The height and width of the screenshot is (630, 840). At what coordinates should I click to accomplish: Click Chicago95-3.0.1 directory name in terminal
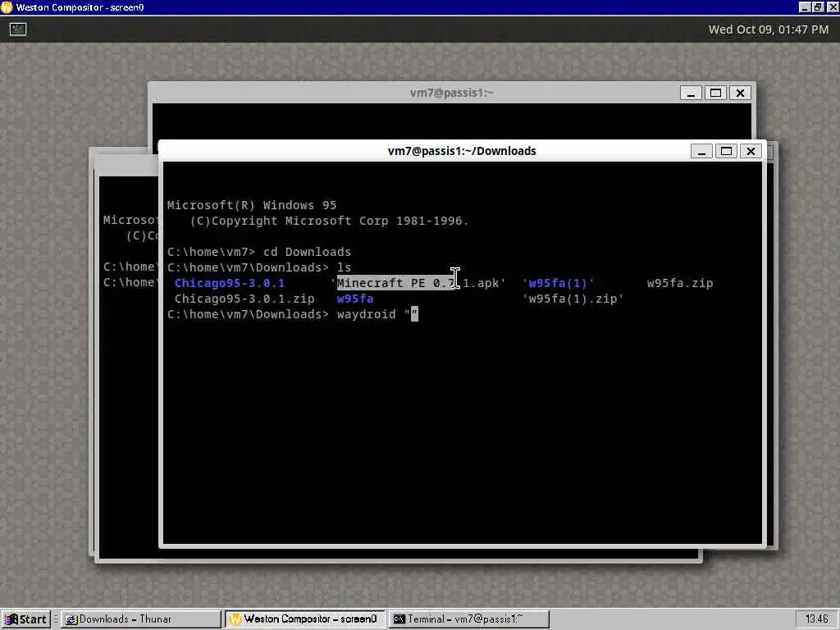230,283
